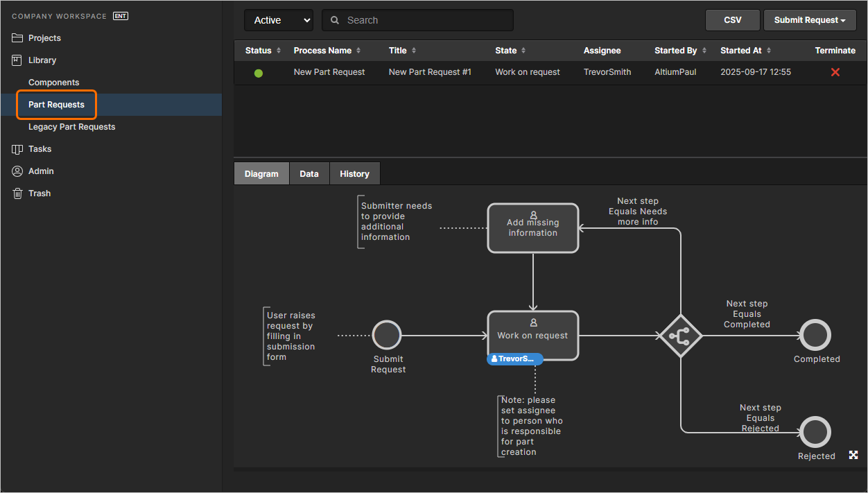Viewport: 868px width, 493px height.
Task: Open the Active status filter dropdown
Action: pos(279,20)
